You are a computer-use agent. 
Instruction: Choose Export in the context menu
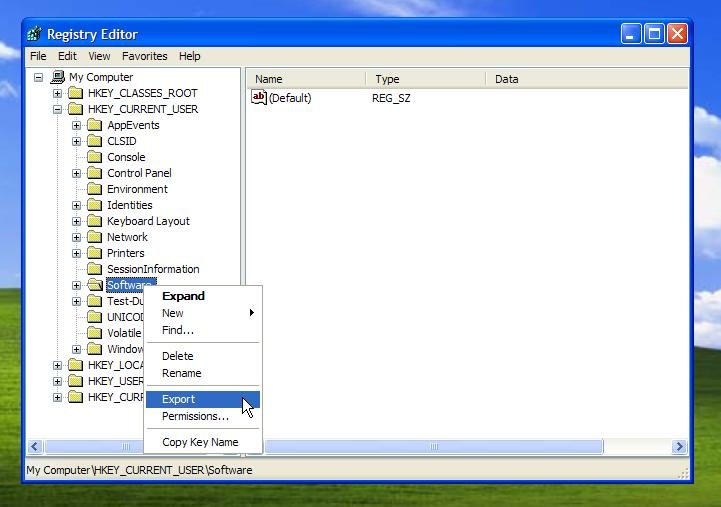coord(203,399)
